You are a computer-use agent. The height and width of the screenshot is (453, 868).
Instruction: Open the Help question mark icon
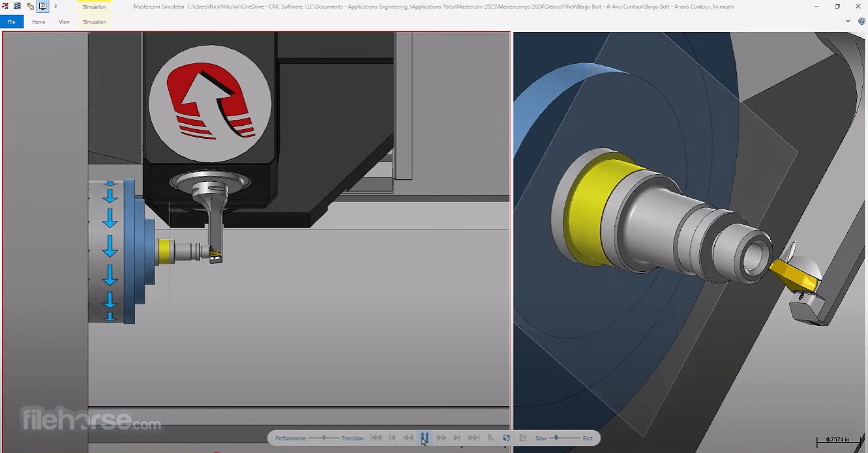(x=861, y=21)
